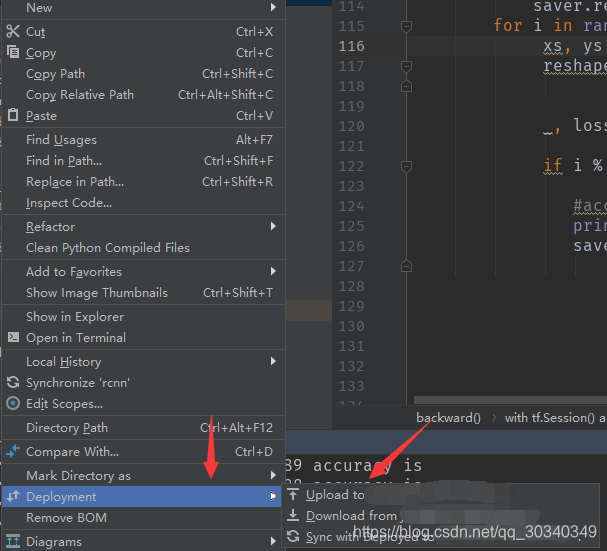Collapse code fold marker at line 115
This screenshot has width=607, height=551.
point(406,26)
